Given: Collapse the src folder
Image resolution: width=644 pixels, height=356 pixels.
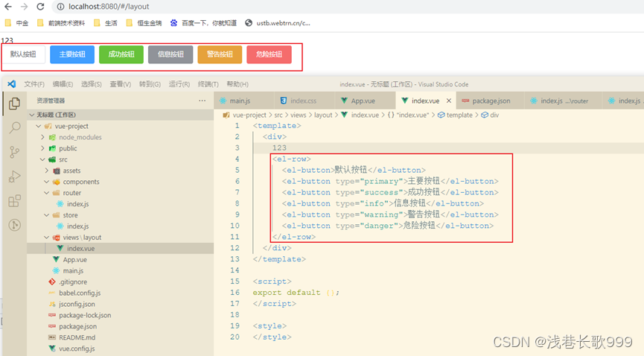Looking at the screenshot, I should point(120,159).
